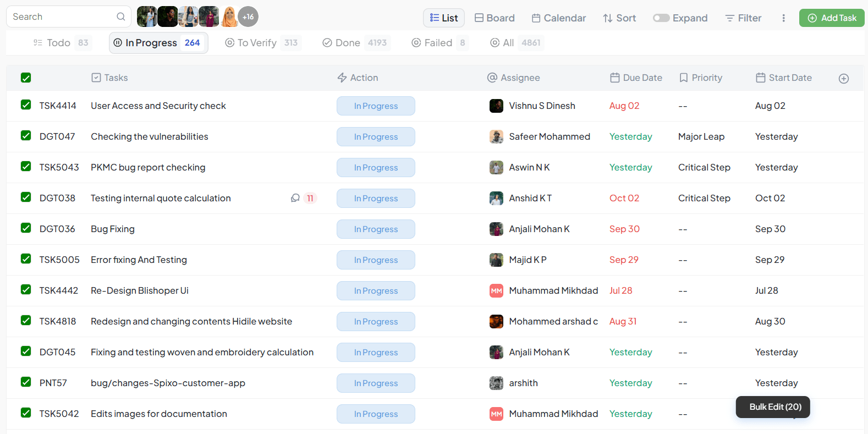Image resolution: width=868 pixels, height=434 pixels.
Task: Uncheck the select-all checkbox in header
Action: pyautogui.click(x=26, y=78)
